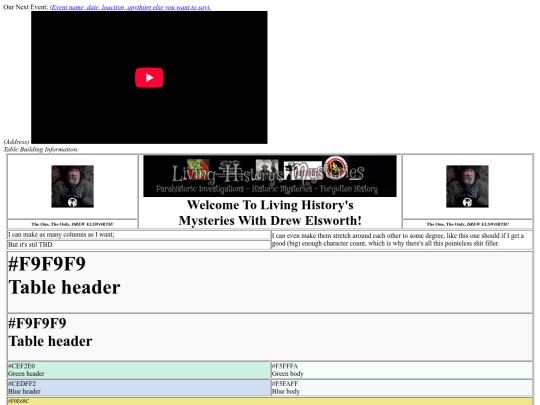This screenshot has height=405, width=540.
Task: Click the left 'The One, The Only' caption
Action: click(x=72, y=224)
